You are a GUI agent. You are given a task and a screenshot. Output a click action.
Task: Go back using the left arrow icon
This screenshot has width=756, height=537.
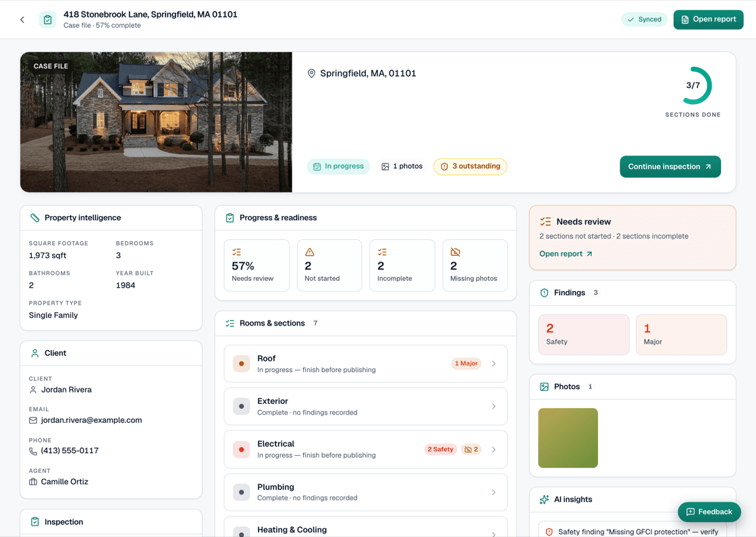pos(22,20)
